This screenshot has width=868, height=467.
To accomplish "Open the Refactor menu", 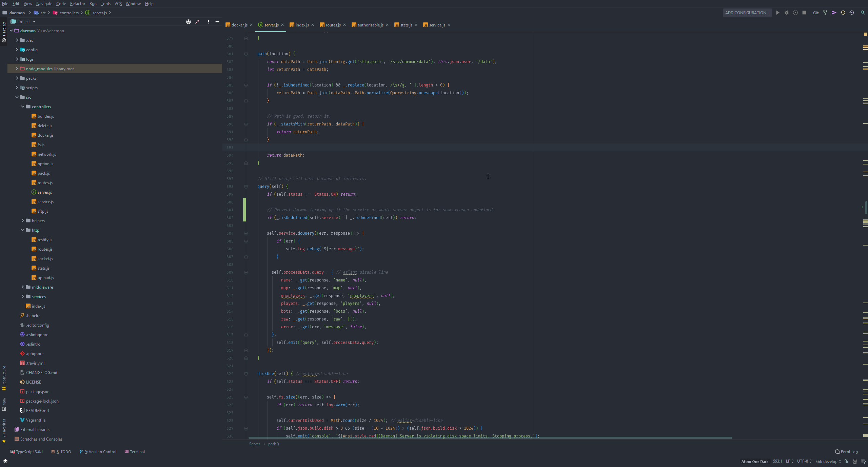I will [77, 4].
